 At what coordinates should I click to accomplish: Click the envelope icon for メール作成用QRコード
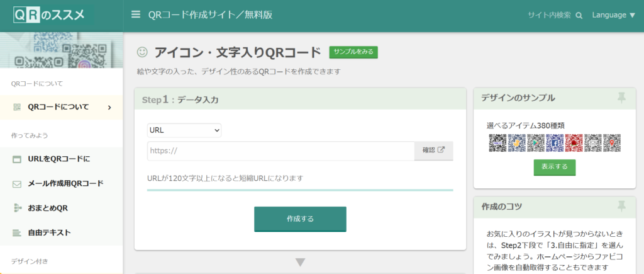17,184
